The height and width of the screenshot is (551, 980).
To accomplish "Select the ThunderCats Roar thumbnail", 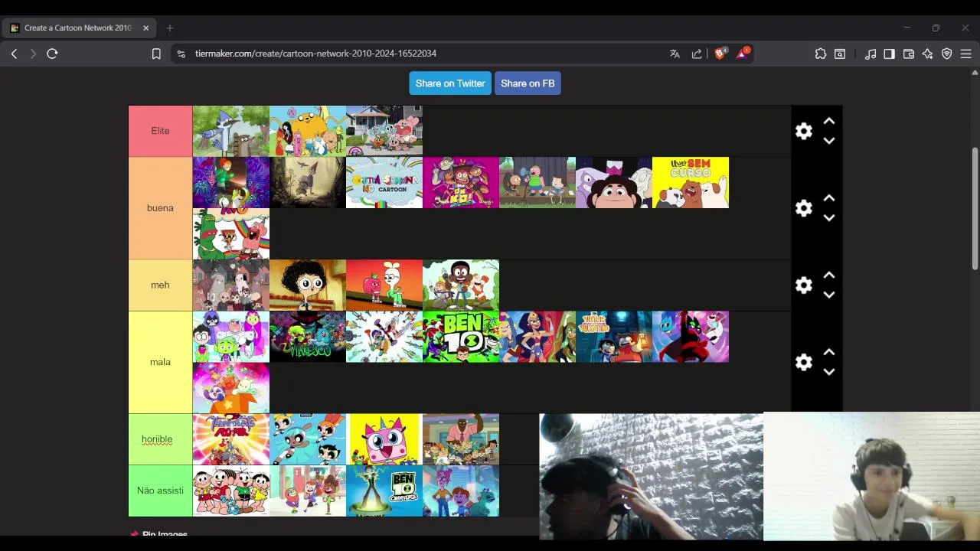I will point(231,439).
